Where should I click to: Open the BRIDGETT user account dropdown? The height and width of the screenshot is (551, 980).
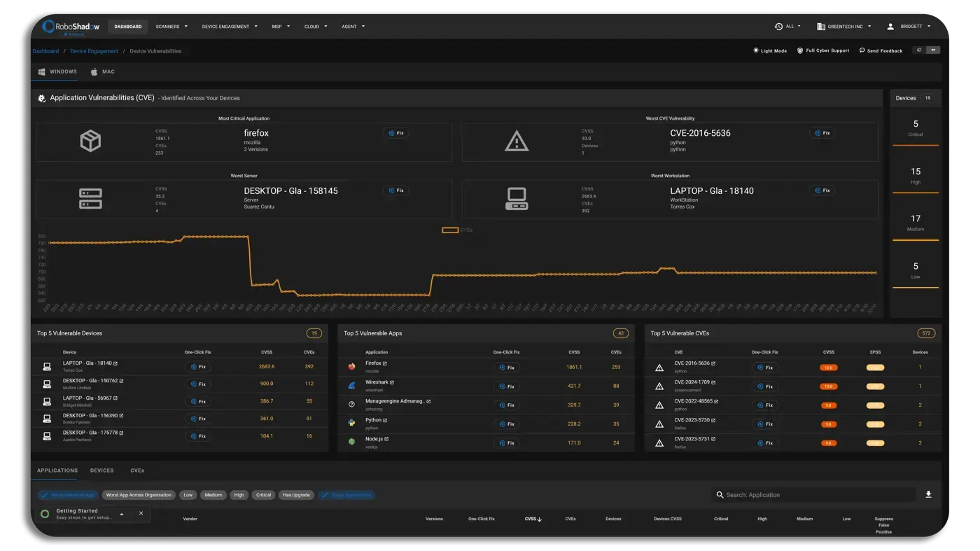(x=909, y=27)
